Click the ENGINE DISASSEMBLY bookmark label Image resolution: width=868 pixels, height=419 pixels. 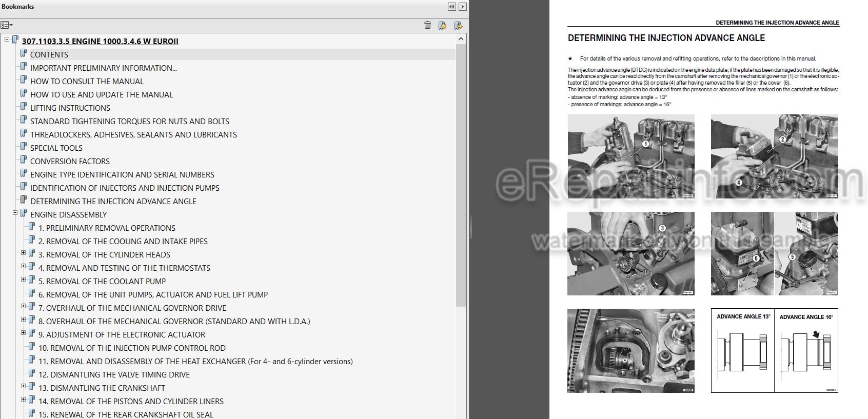click(69, 215)
